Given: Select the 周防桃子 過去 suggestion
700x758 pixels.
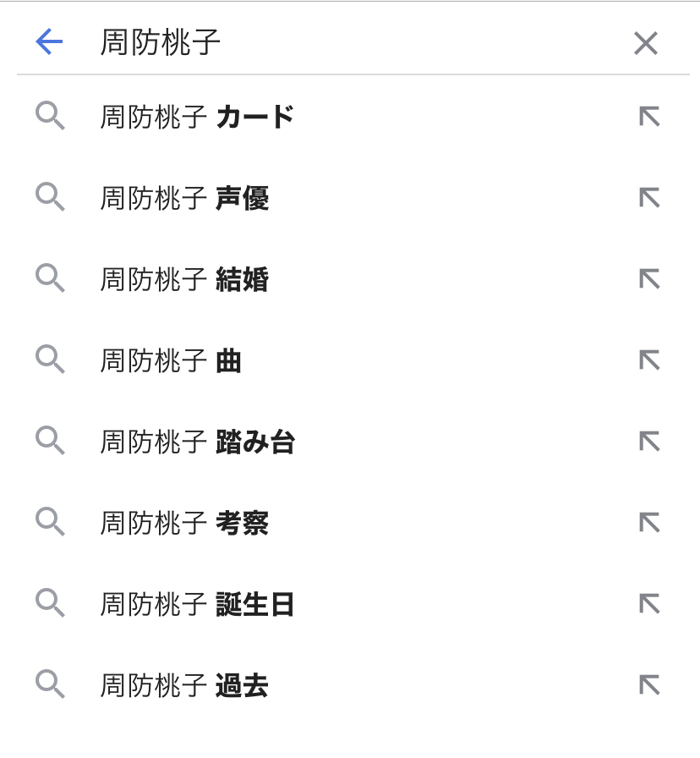Looking at the screenshot, I should tap(184, 685).
